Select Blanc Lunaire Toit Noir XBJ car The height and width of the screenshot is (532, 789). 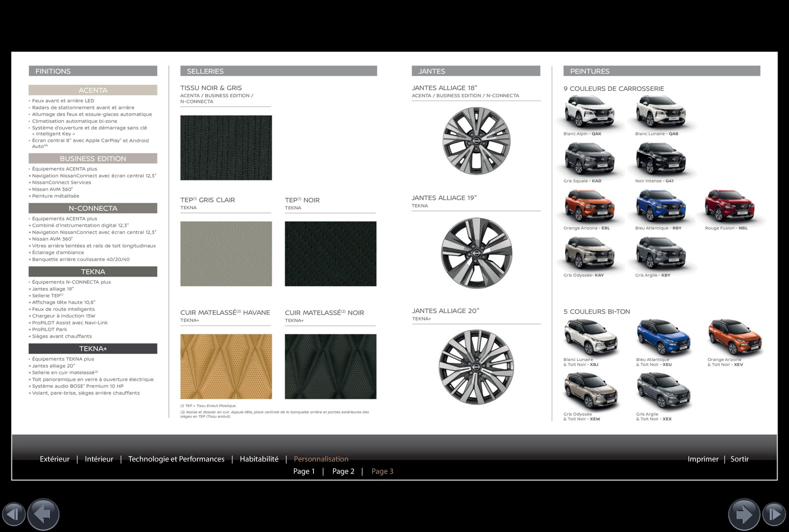590,338
